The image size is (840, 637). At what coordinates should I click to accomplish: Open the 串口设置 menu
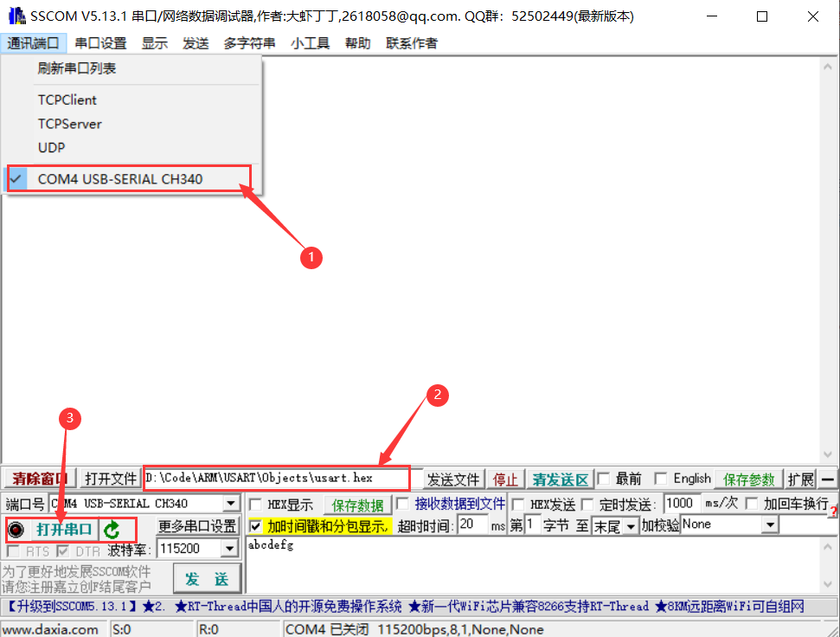coord(100,42)
